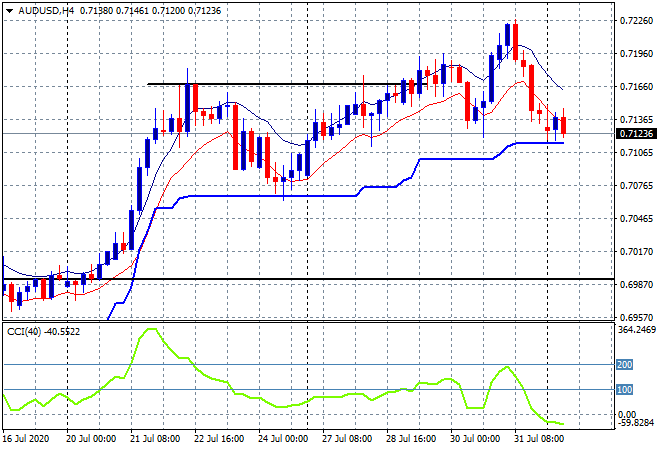
Task: Click the 28 Jul 16:00 time label
Action: tap(411, 439)
